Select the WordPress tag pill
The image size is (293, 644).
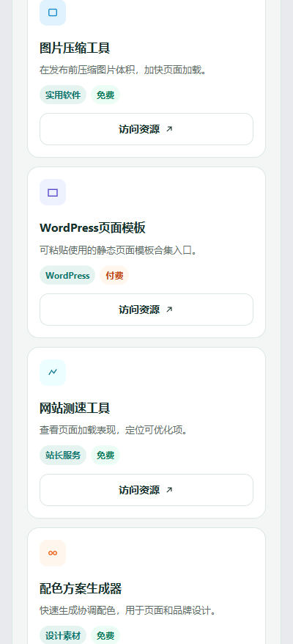coord(67,275)
